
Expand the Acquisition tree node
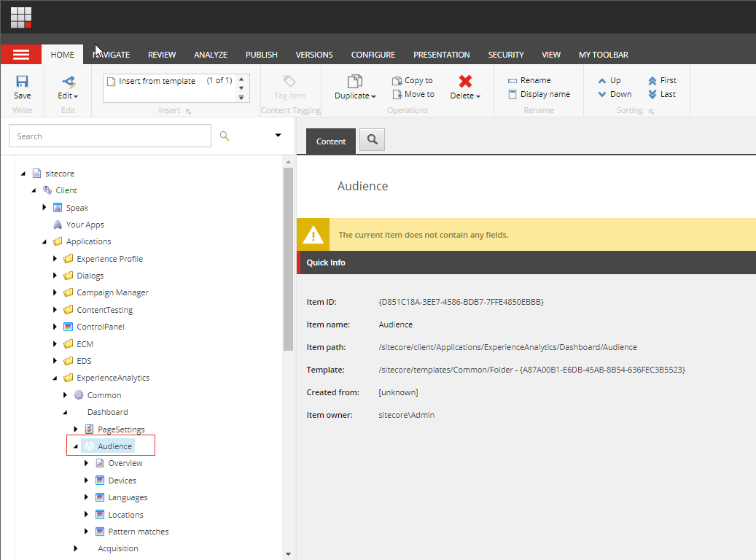(x=75, y=548)
